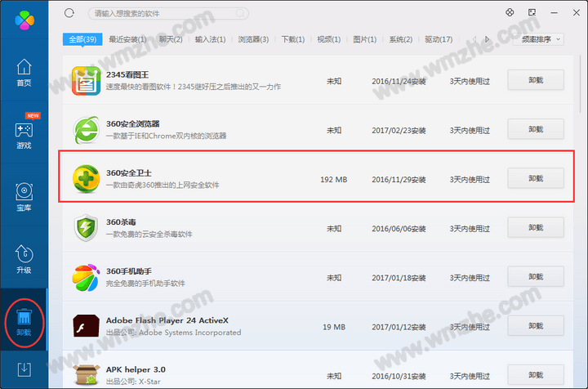Switch to 视频(1) tab

tap(329, 39)
